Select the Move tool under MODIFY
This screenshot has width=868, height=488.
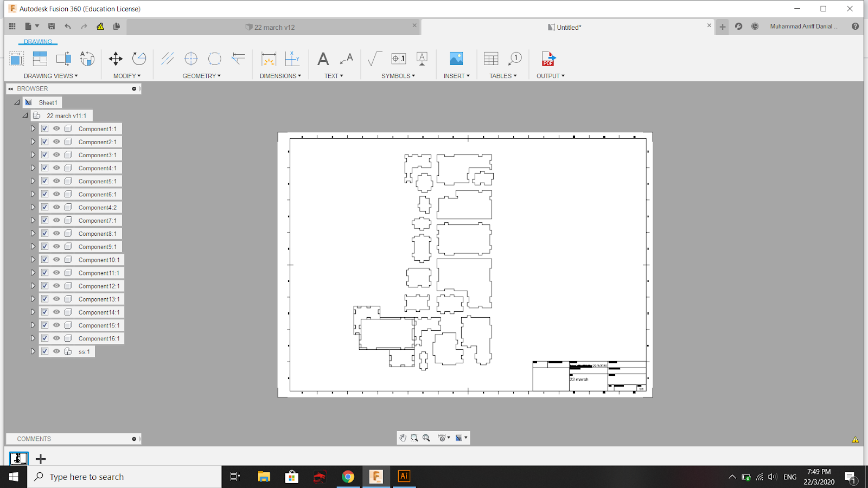point(115,59)
